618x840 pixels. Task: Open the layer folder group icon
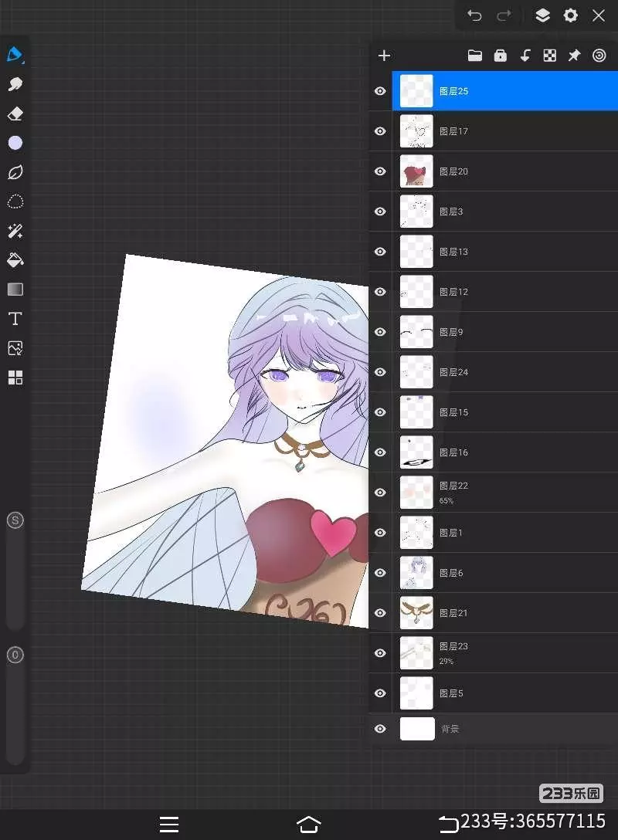[x=475, y=56]
